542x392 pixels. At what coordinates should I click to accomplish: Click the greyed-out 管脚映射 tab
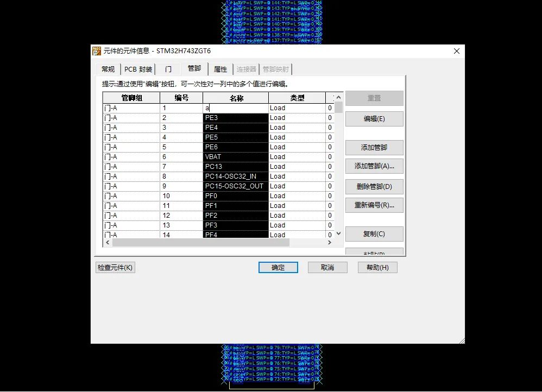(276, 69)
